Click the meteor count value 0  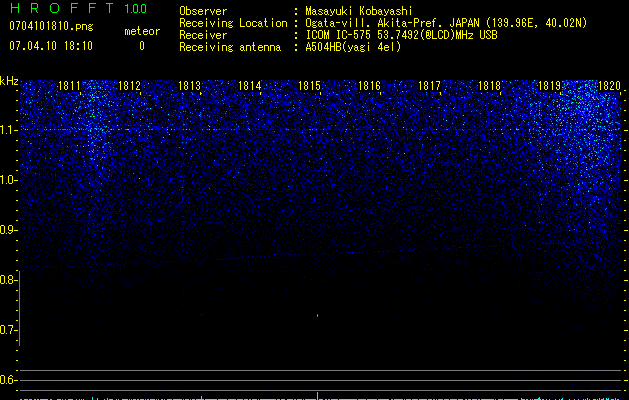click(x=142, y=46)
